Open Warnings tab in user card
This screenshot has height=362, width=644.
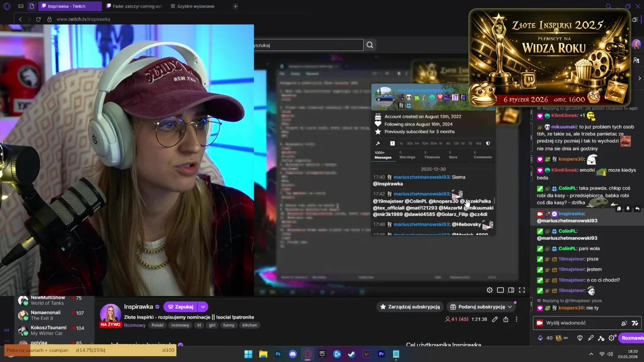click(407, 155)
